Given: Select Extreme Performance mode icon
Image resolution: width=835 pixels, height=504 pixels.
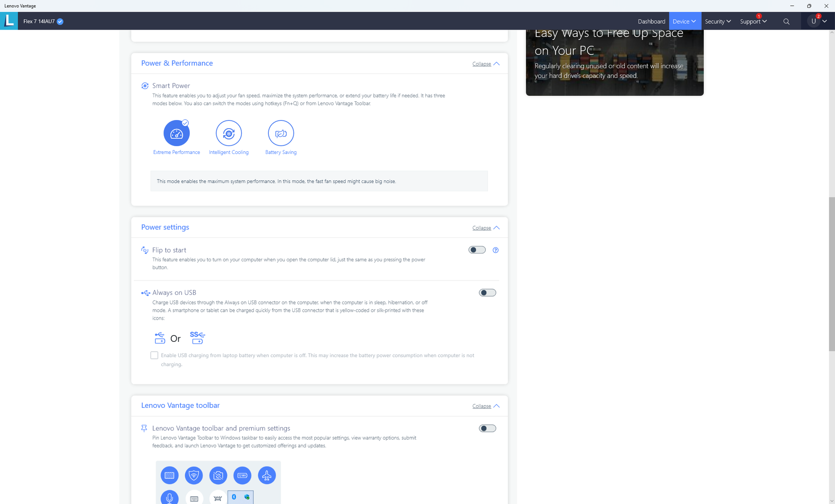Looking at the screenshot, I should click(177, 134).
